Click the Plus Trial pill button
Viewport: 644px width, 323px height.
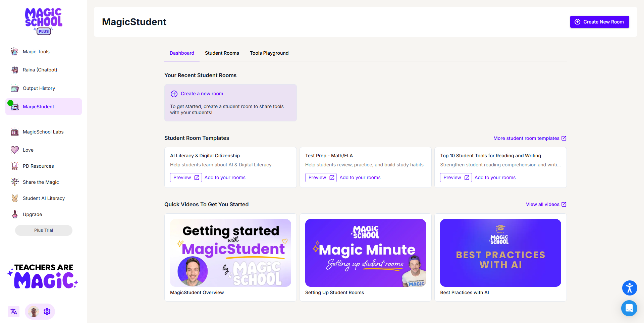pyautogui.click(x=44, y=230)
